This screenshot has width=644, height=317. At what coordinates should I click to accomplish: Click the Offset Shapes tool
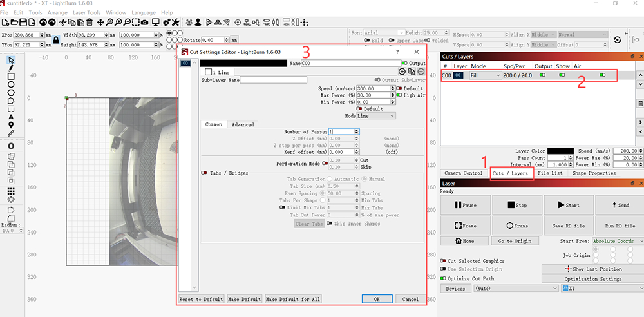(x=11, y=146)
